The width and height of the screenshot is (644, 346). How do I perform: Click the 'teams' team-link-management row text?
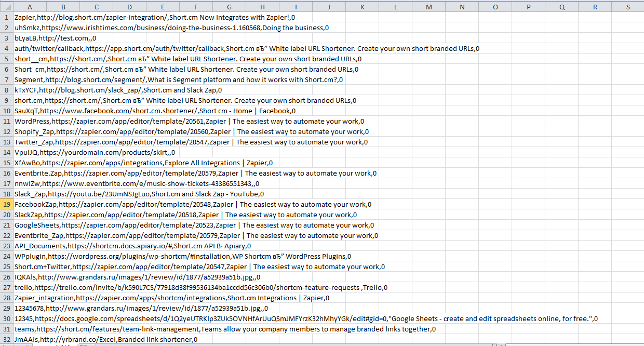pos(225,329)
